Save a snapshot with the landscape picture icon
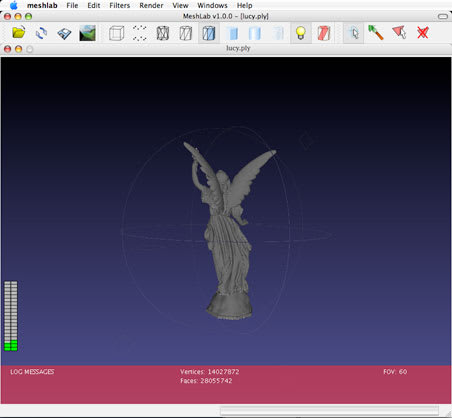This screenshot has height=418, width=452. 87,33
